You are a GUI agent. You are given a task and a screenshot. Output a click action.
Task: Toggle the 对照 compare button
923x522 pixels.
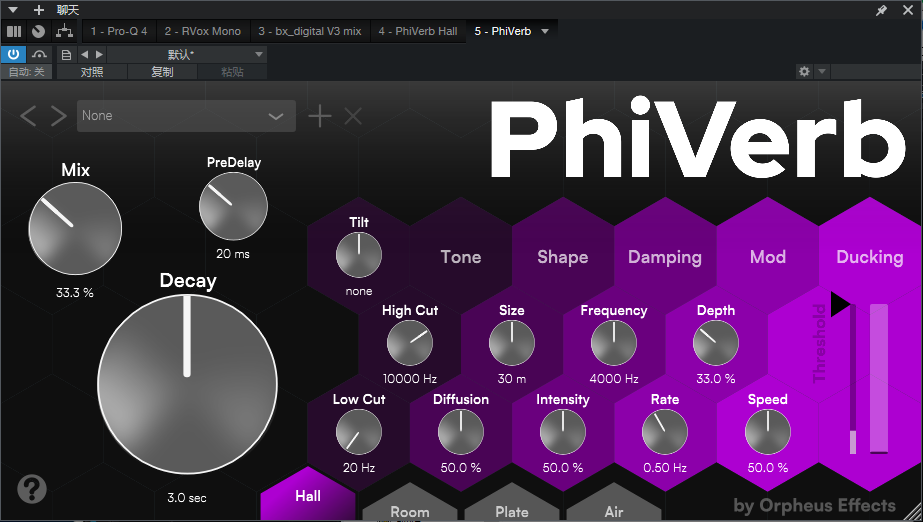click(92, 72)
